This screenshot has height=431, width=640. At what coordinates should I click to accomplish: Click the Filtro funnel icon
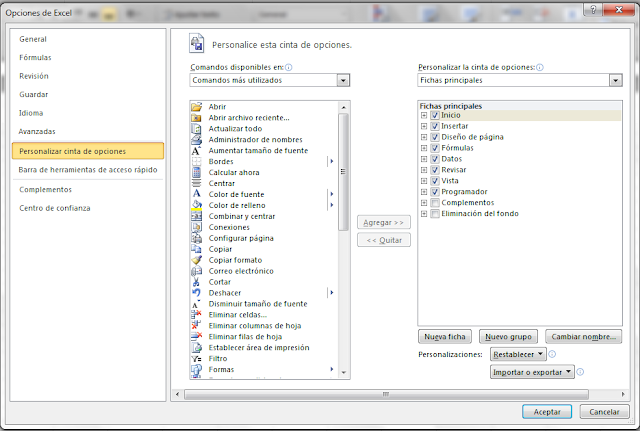(197, 359)
